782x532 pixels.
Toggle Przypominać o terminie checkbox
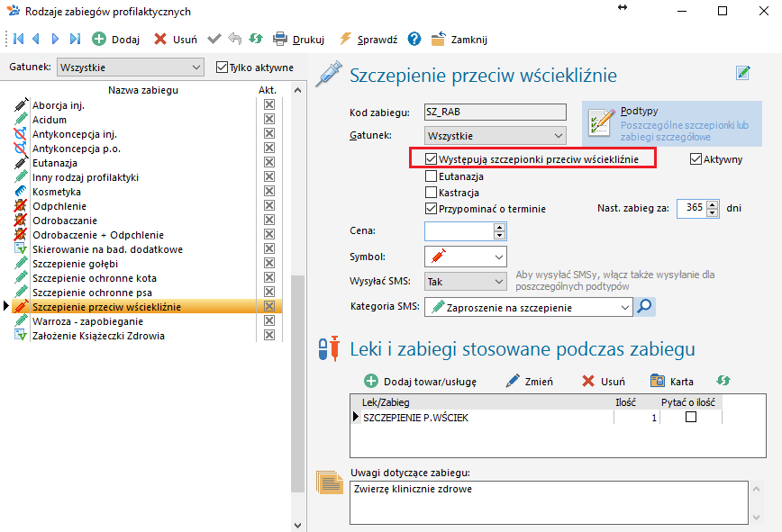(431, 209)
